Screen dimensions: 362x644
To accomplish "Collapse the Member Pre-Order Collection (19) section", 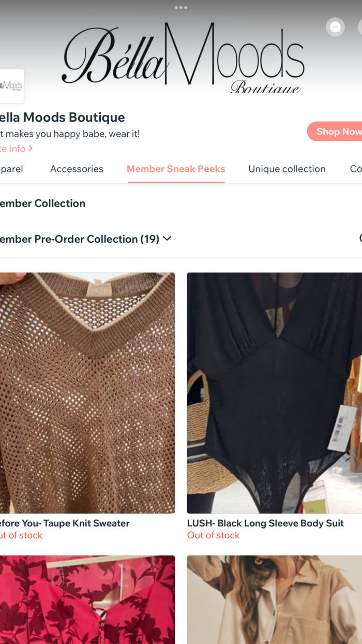I will click(167, 239).
